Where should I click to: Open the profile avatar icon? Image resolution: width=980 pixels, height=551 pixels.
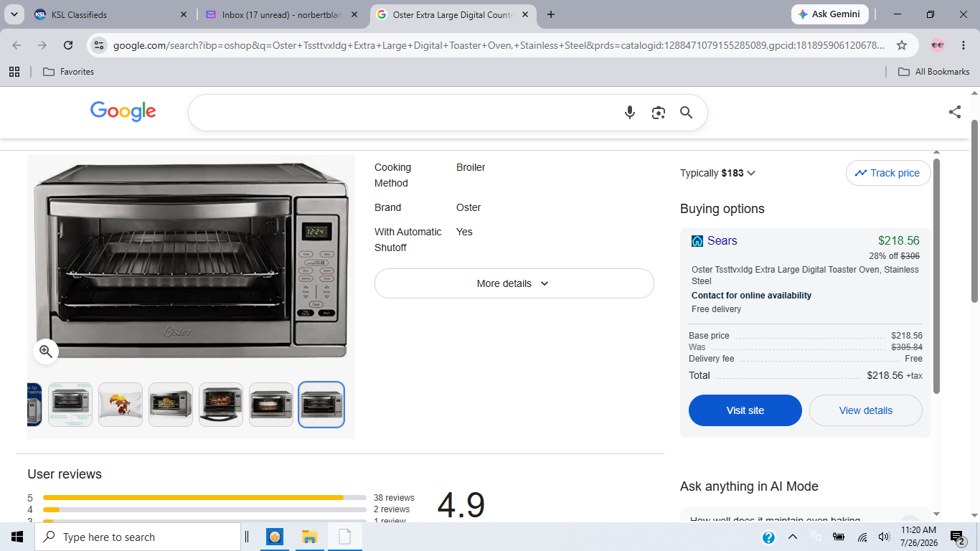[937, 45]
